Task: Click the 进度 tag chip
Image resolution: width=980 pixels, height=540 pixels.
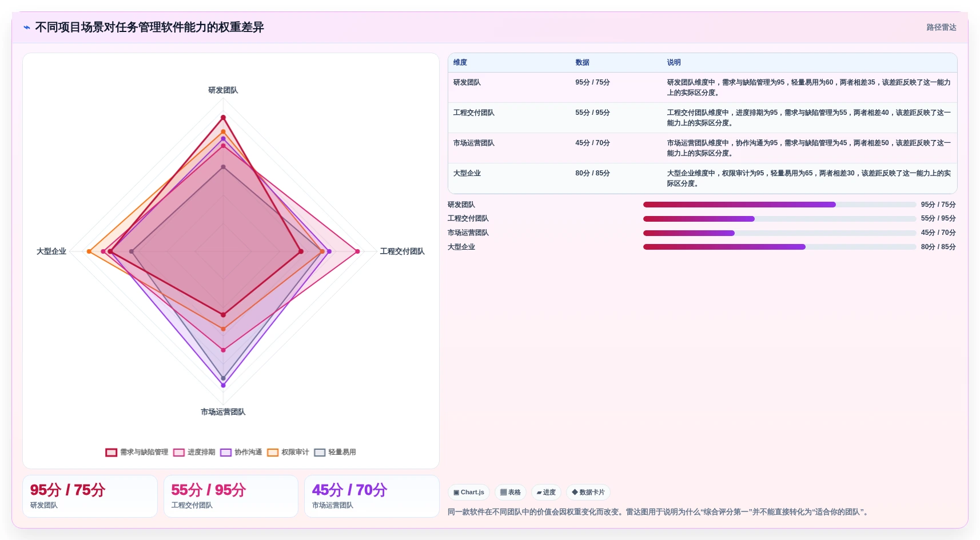Action: (x=546, y=492)
